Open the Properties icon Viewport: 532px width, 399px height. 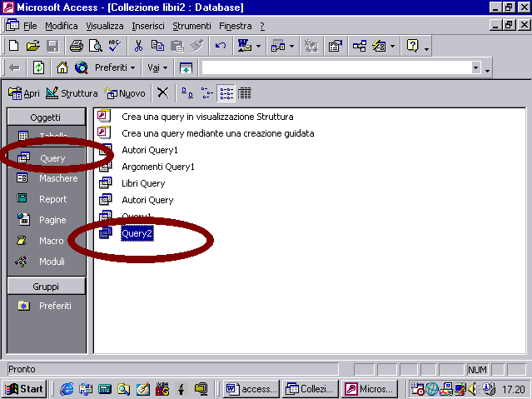[x=336, y=46]
